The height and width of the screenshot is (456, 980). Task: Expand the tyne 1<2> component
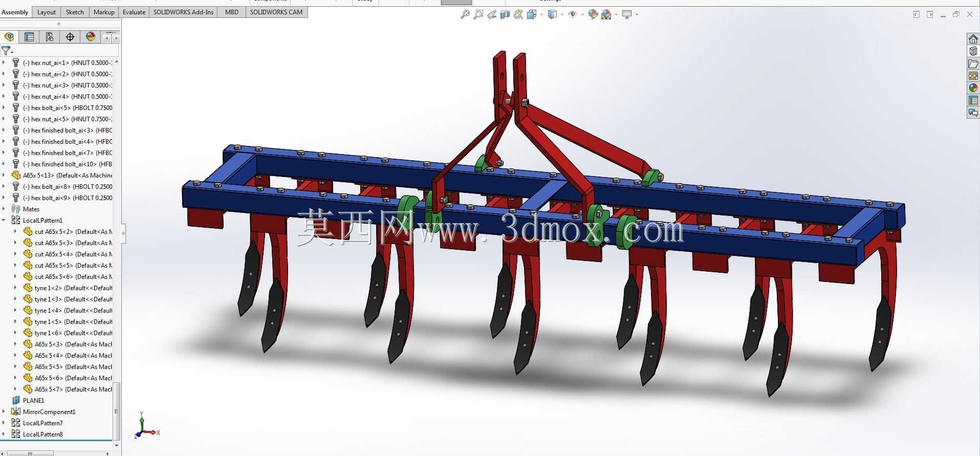tap(15, 288)
